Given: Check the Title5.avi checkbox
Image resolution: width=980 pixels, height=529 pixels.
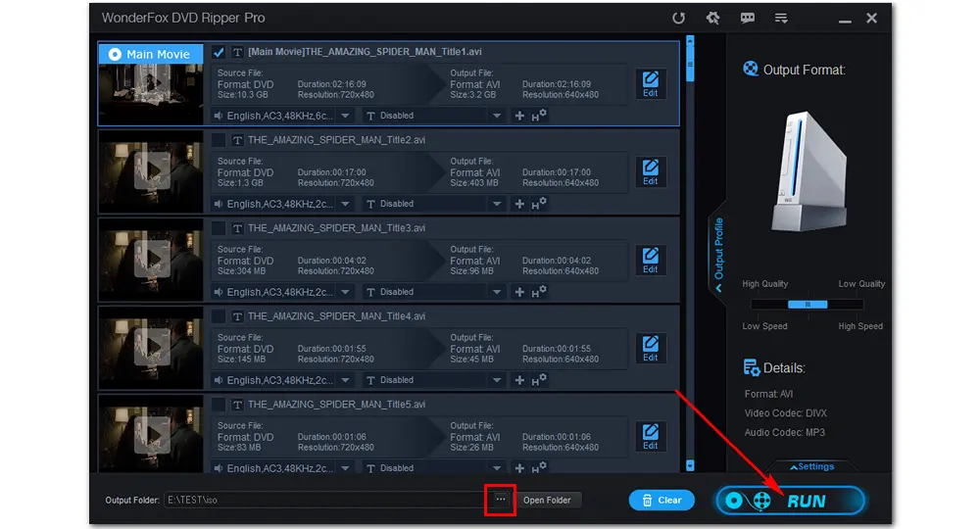Looking at the screenshot, I should point(219,404).
